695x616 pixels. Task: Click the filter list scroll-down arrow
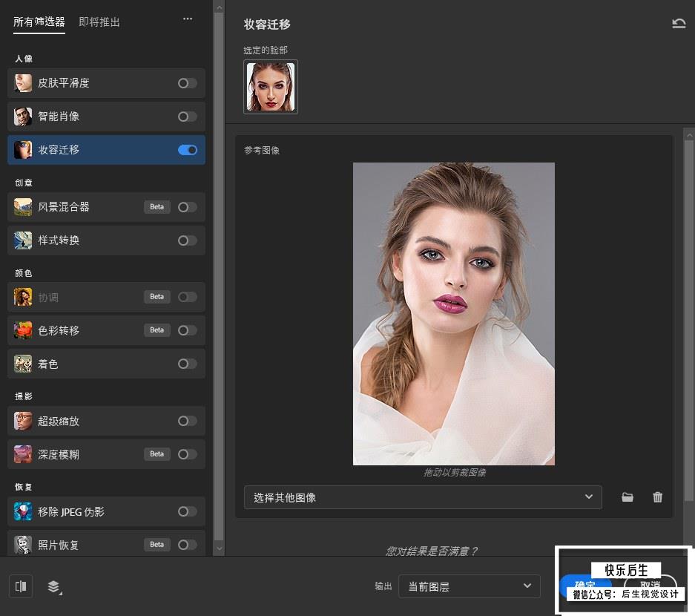[219, 548]
